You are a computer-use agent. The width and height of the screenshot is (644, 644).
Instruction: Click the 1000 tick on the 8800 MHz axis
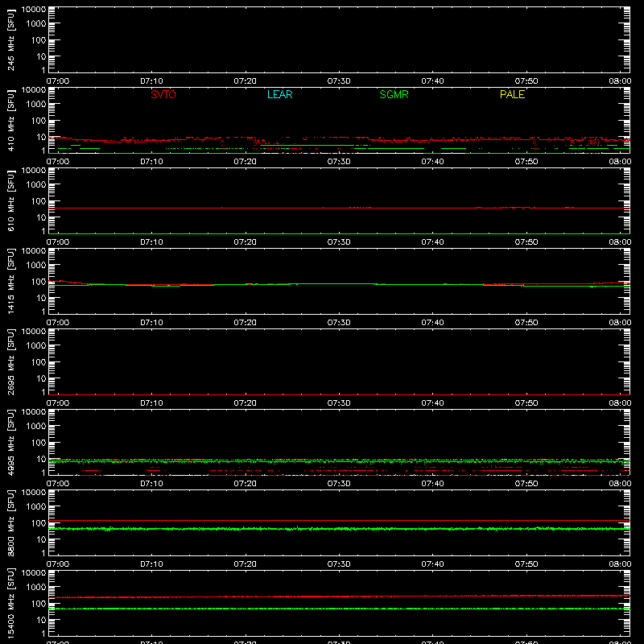pos(36,507)
